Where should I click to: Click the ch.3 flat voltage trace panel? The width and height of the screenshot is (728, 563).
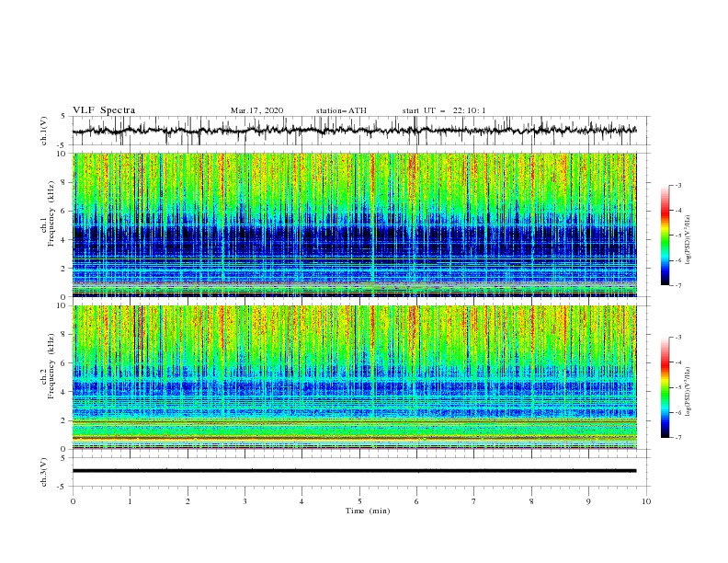click(360, 472)
